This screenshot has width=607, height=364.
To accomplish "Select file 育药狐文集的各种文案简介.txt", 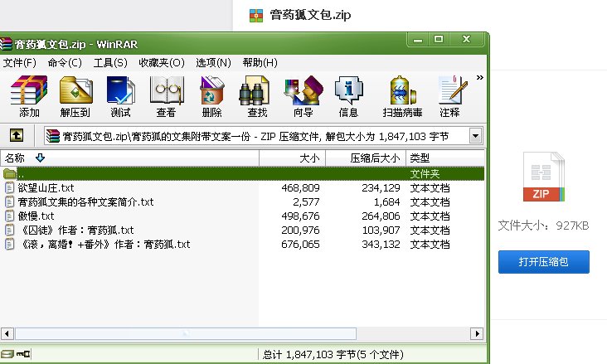I will click(85, 201).
